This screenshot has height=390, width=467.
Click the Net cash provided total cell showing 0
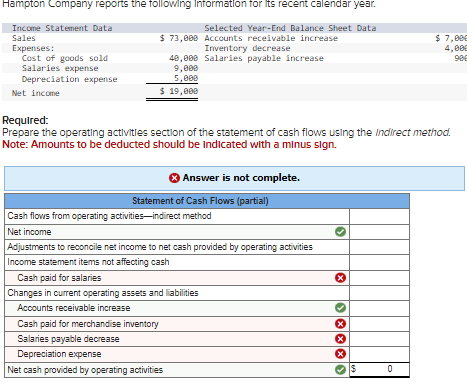(379, 369)
